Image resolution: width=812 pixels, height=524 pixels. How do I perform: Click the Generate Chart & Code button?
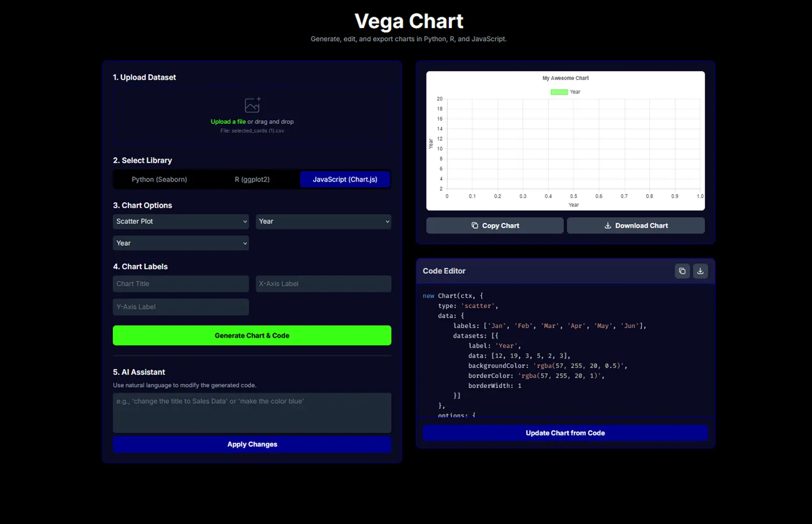[252, 335]
